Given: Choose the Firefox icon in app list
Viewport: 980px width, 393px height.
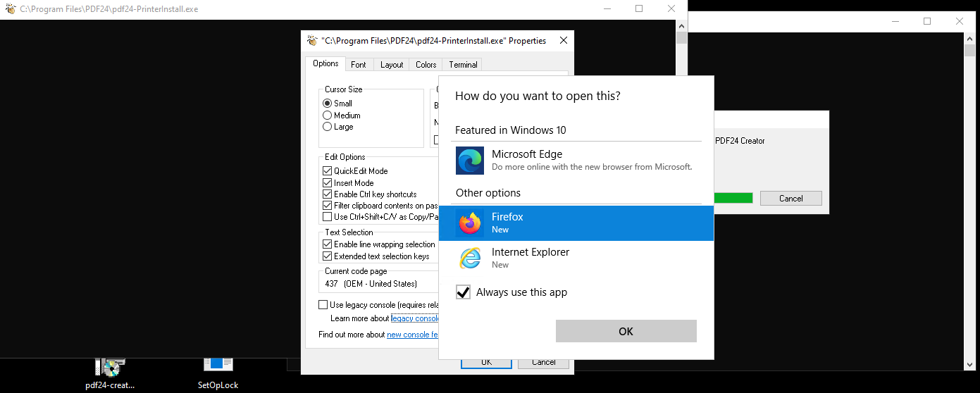Looking at the screenshot, I should click(470, 223).
